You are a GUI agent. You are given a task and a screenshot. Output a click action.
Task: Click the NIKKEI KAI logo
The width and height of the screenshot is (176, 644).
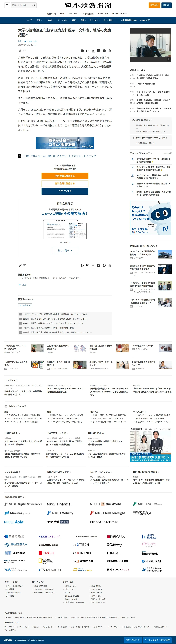click(x=151, y=561)
